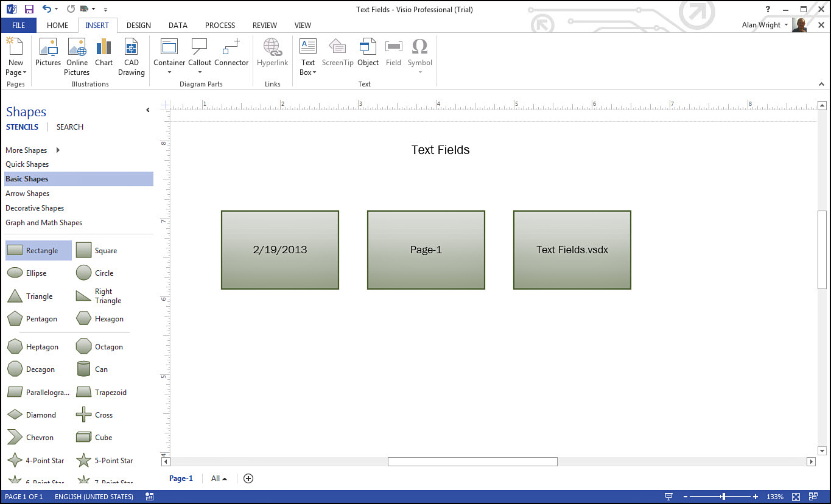Viewport: 831px width, 504px height.
Task: Click the Undo arrow icon
Action: (47, 9)
